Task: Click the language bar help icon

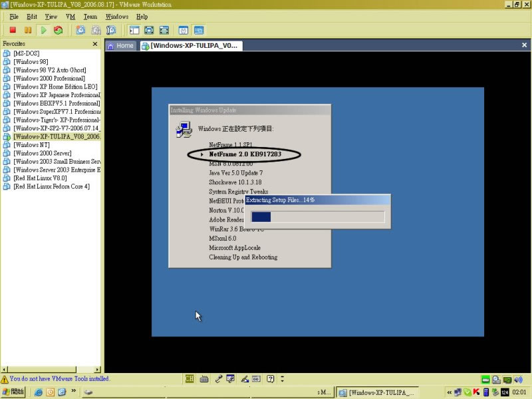Action: click(x=270, y=378)
